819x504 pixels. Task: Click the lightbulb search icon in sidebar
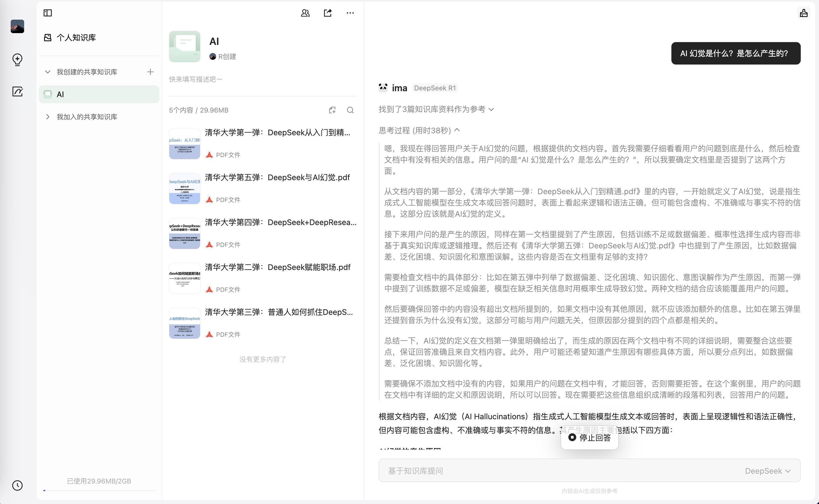tap(17, 60)
